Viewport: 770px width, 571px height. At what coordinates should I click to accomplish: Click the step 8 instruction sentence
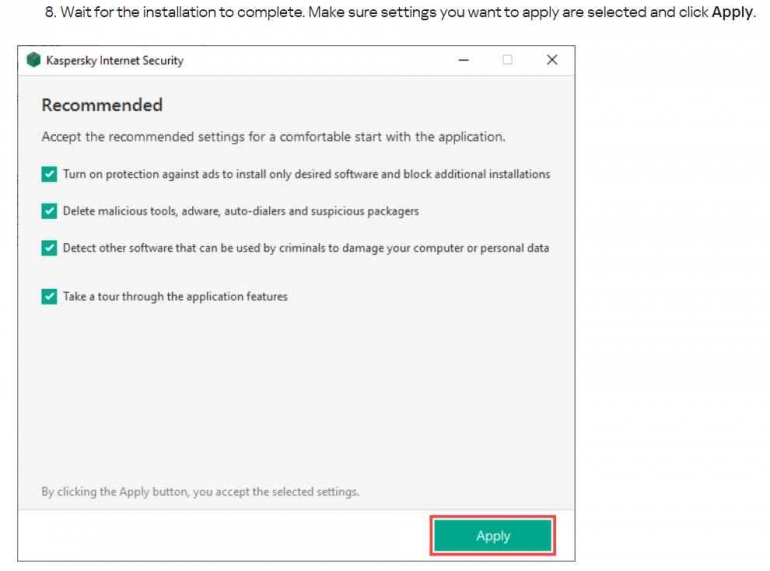[x=400, y=12]
